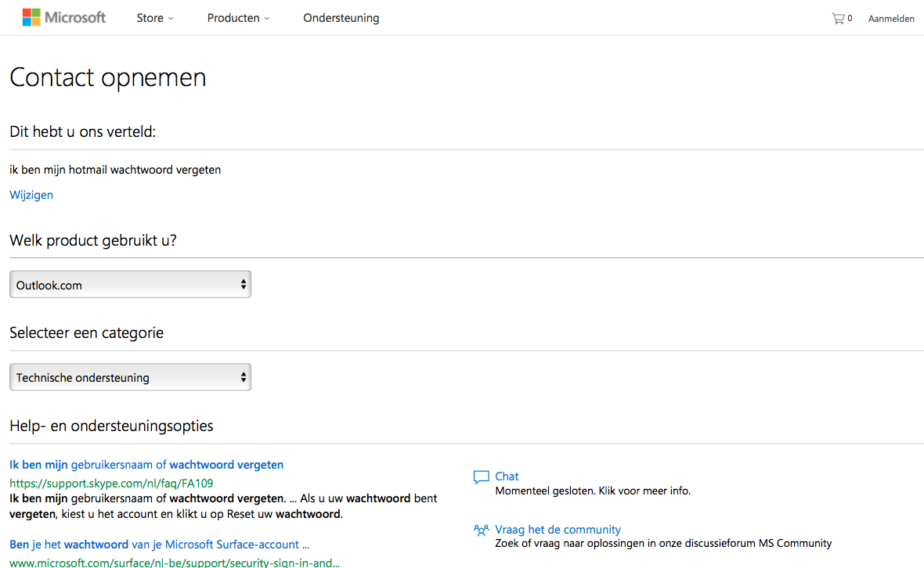Image resolution: width=924 pixels, height=568 pixels.
Task: Click the Wijzigen link
Action: click(x=31, y=195)
